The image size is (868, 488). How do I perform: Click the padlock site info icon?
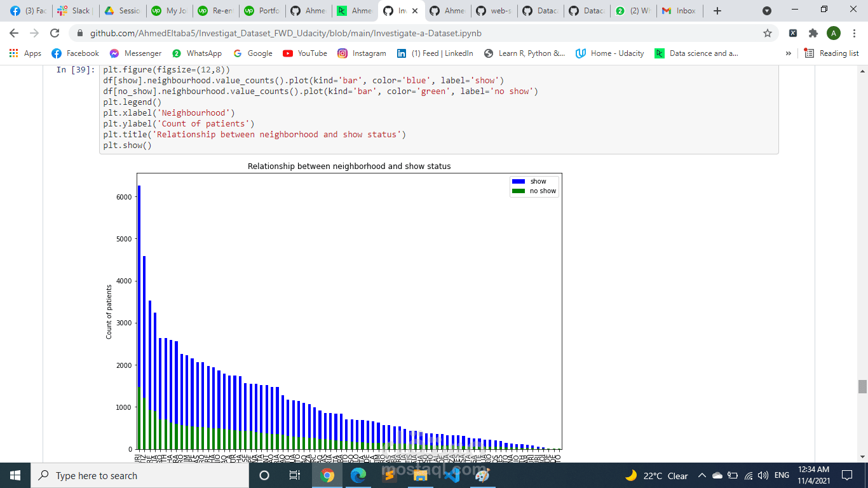[80, 33]
